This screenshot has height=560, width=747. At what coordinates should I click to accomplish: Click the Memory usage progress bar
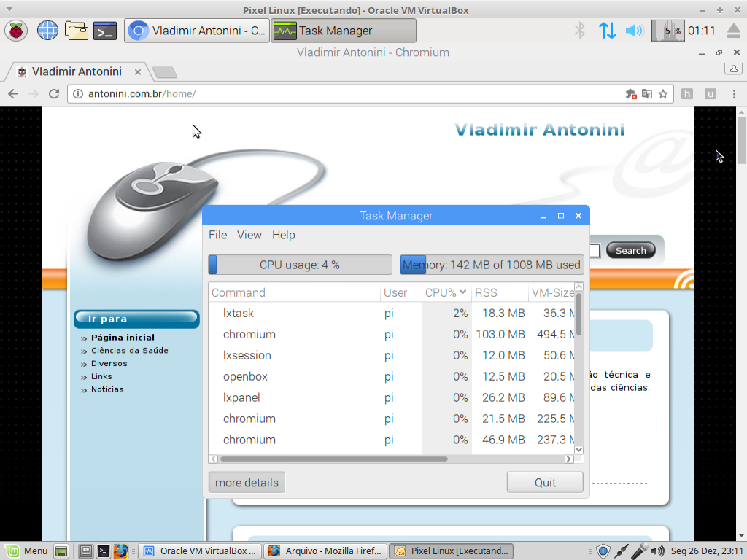pos(492,265)
